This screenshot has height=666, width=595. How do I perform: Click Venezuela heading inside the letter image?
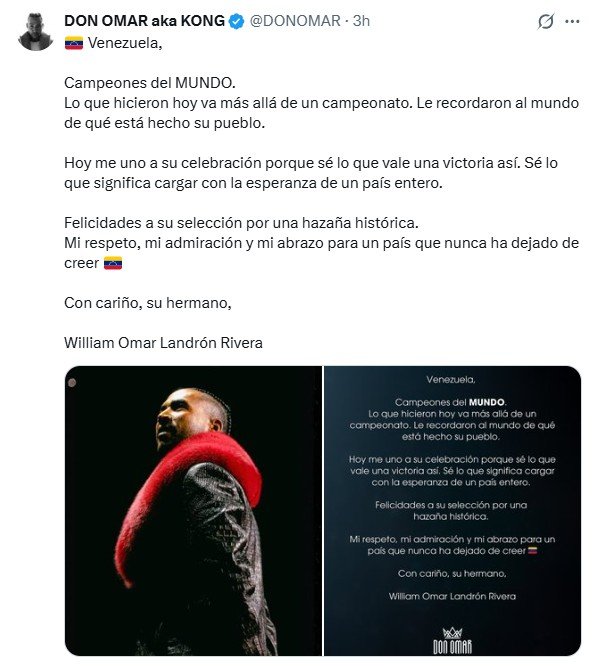pyautogui.click(x=451, y=379)
